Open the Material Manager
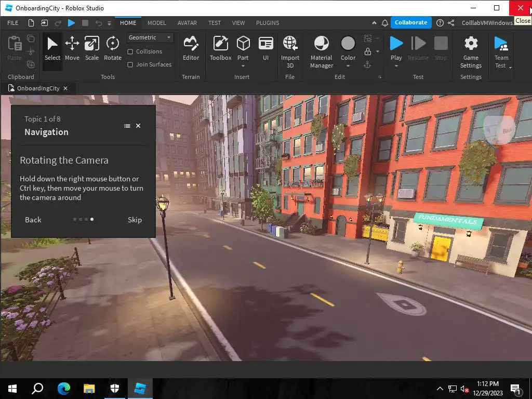The height and width of the screenshot is (399, 532). (321, 52)
